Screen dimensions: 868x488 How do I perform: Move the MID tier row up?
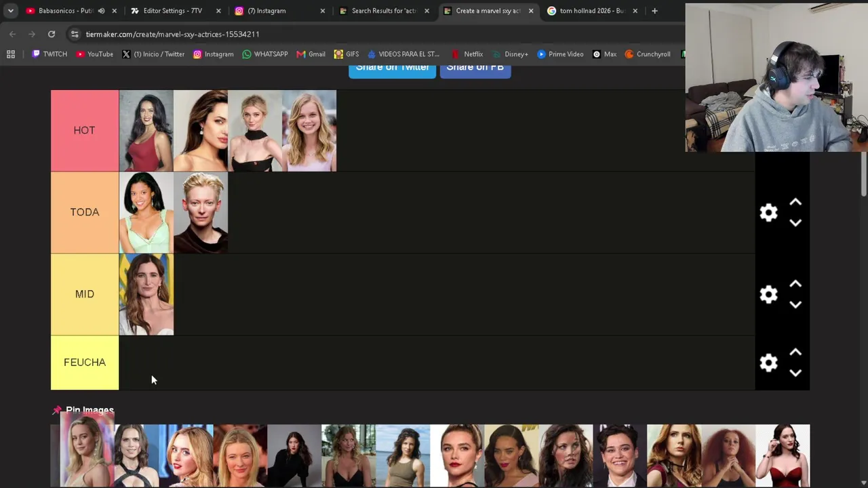point(795,284)
